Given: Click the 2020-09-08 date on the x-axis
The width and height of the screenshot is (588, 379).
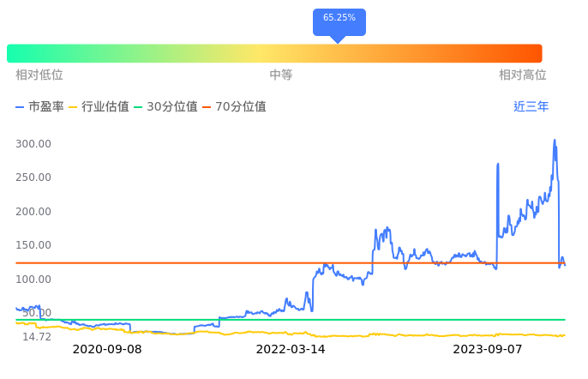Looking at the screenshot, I should click(x=107, y=350).
